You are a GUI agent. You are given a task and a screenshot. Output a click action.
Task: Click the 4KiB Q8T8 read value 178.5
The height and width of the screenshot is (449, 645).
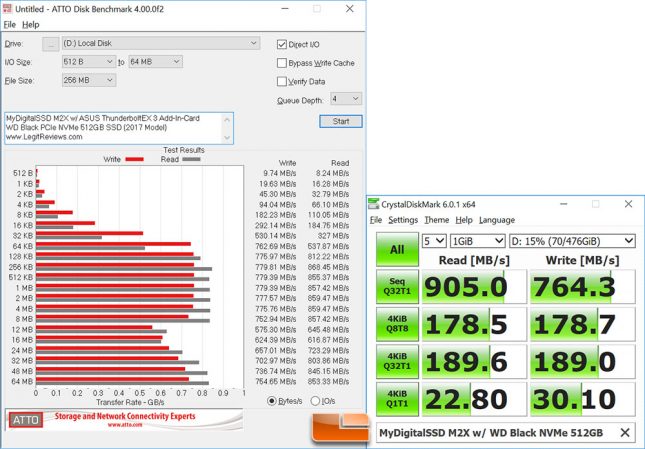point(474,324)
